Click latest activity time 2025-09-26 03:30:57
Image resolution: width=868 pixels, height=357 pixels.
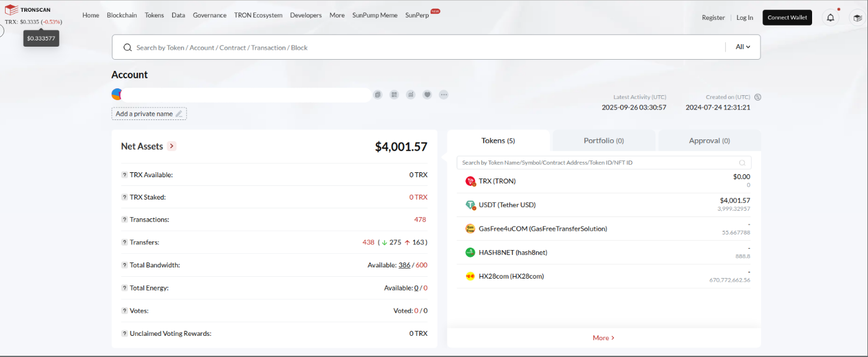tap(634, 107)
